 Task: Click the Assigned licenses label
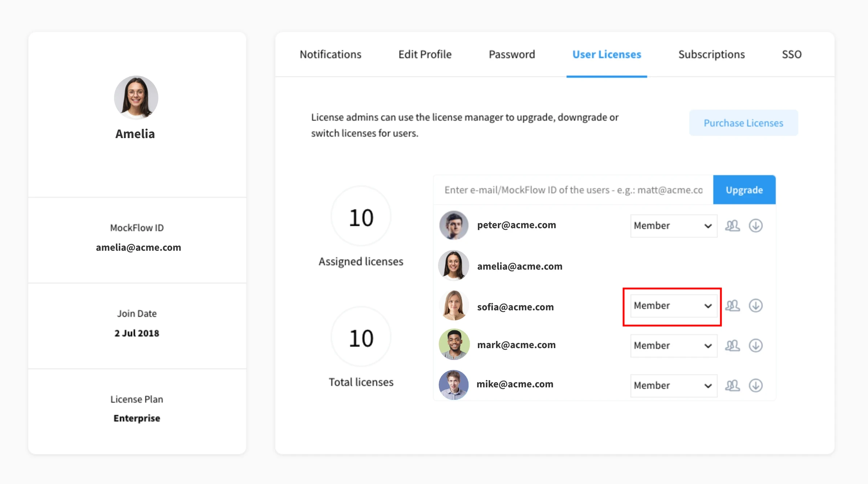[361, 262]
